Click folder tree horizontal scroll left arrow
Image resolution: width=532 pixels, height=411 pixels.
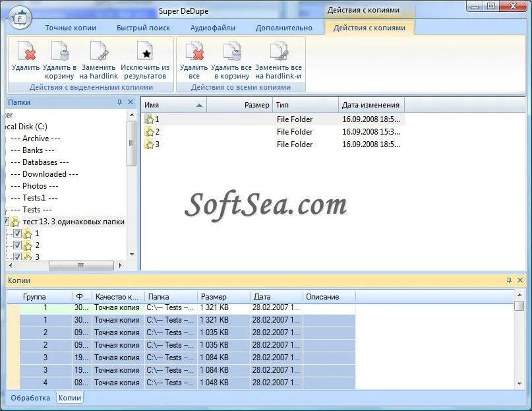coord(11,265)
